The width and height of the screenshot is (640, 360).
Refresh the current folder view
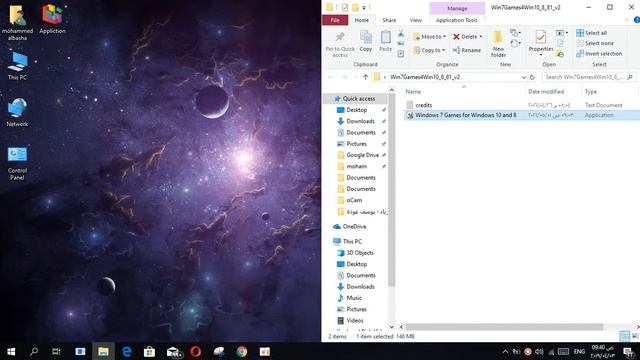532,77
